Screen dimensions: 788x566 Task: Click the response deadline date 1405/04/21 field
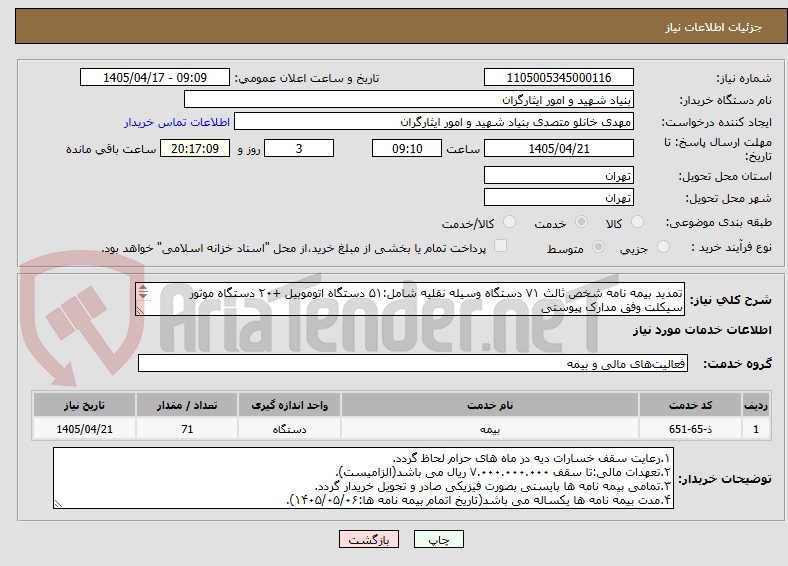click(x=558, y=148)
